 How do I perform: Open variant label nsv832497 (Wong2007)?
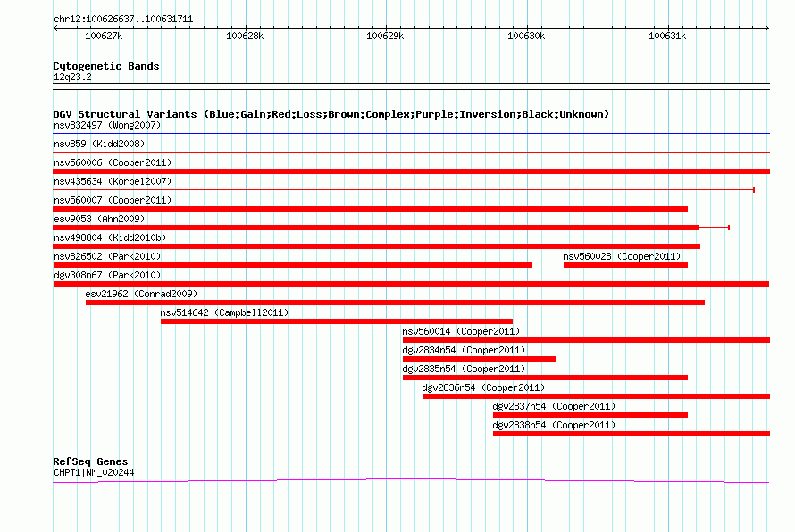pyautogui.click(x=107, y=125)
